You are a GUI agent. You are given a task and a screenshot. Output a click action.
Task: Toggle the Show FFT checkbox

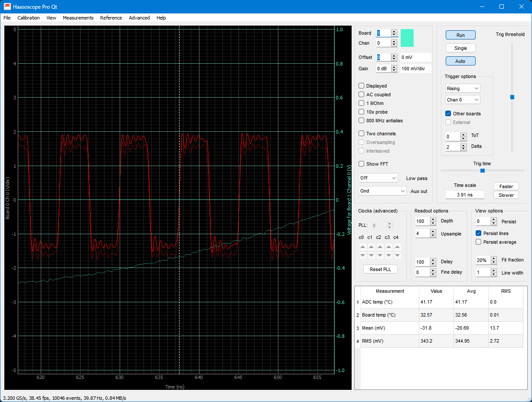362,164
